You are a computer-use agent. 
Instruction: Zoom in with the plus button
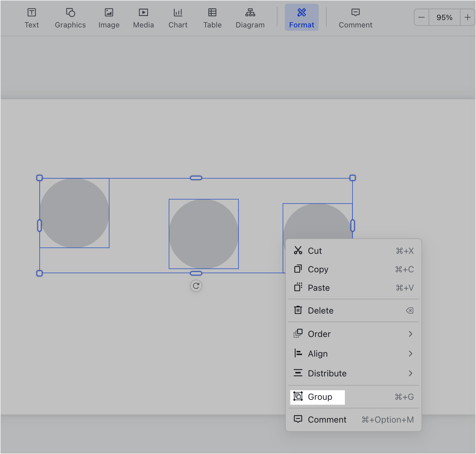pos(468,17)
